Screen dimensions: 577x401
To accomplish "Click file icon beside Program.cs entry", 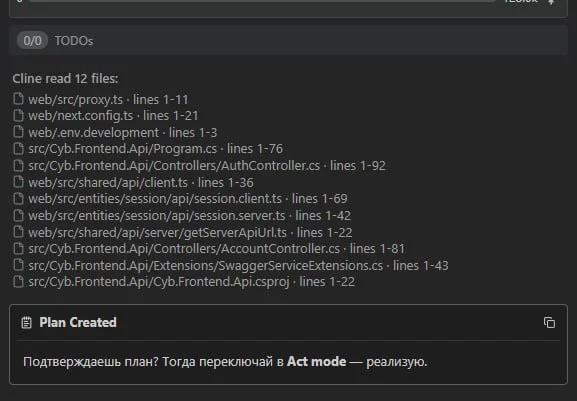I will pos(18,148).
